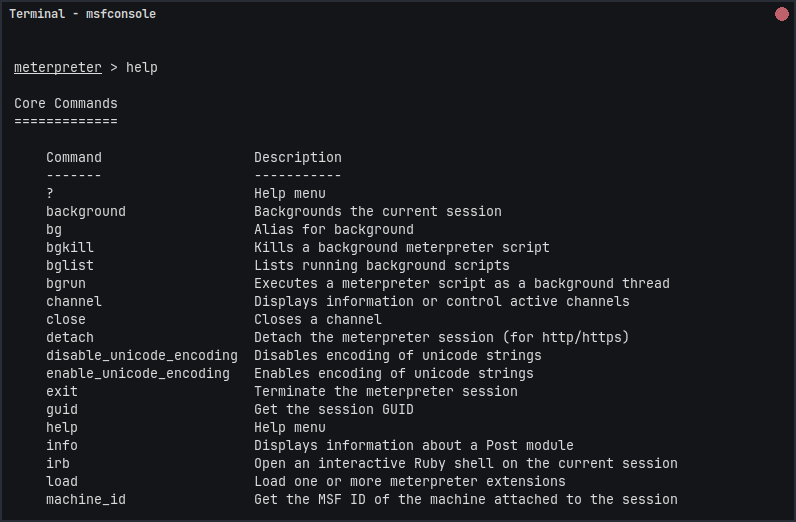
Task: Click the Core Commands heading
Action: 66,104
